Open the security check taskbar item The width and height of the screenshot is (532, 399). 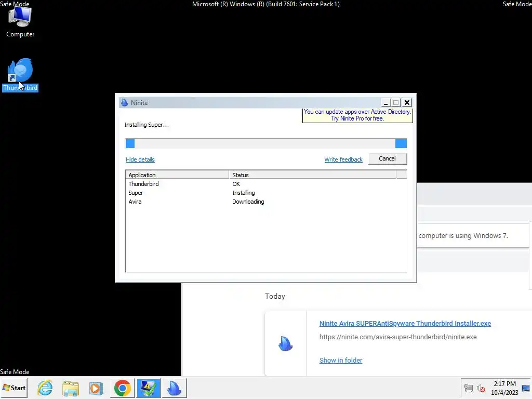148,388
